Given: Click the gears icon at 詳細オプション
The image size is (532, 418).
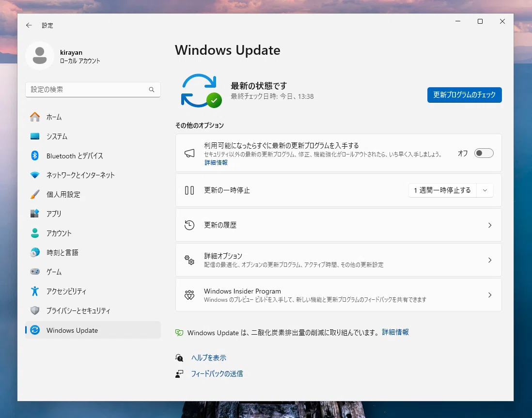Looking at the screenshot, I should tap(189, 260).
